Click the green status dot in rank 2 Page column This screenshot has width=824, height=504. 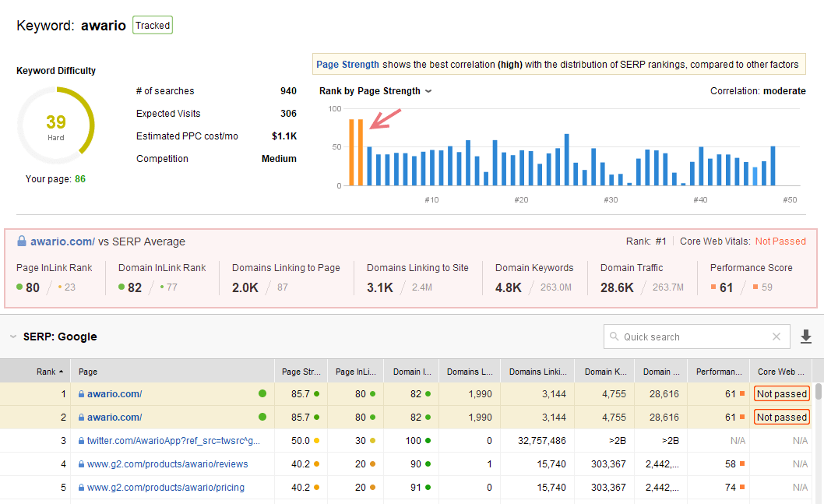(x=262, y=417)
